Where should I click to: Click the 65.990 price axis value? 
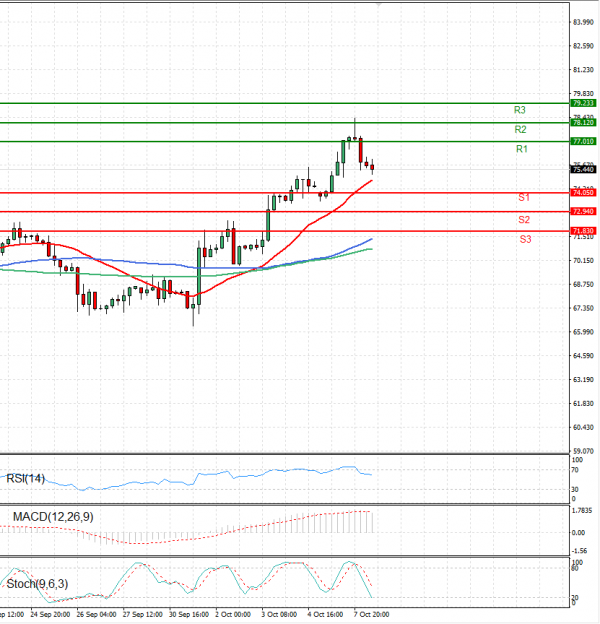click(x=583, y=332)
